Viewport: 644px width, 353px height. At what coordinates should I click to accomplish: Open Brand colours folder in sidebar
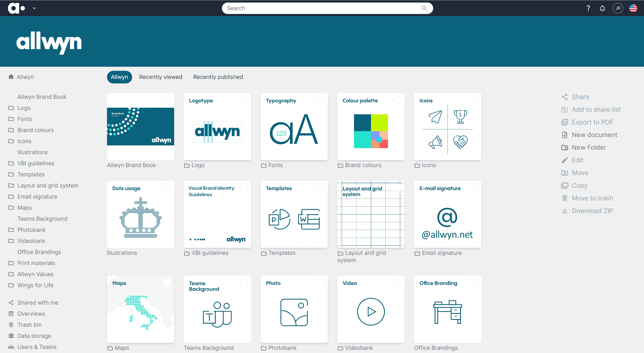point(36,130)
